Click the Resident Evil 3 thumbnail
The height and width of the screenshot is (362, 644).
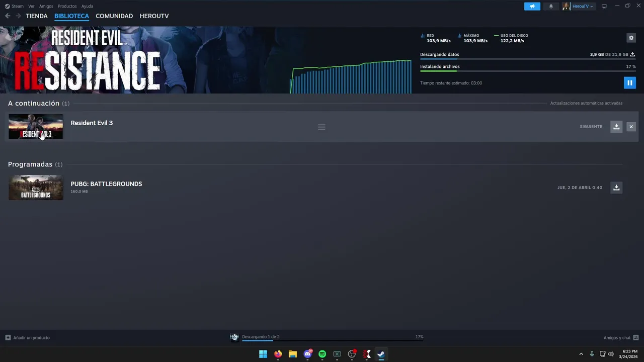point(36,127)
